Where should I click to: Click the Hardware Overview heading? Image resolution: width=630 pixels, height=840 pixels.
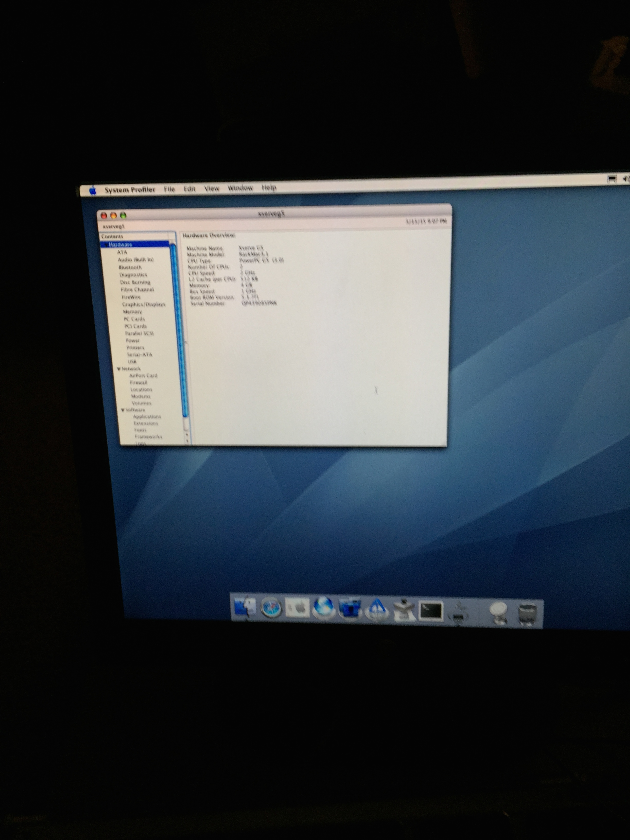(x=209, y=235)
